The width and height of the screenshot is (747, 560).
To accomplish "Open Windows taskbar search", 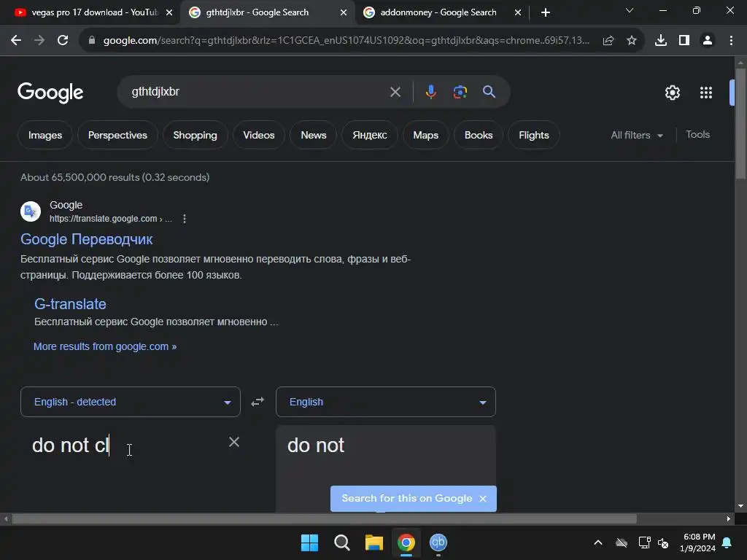I will (x=341, y=542).
